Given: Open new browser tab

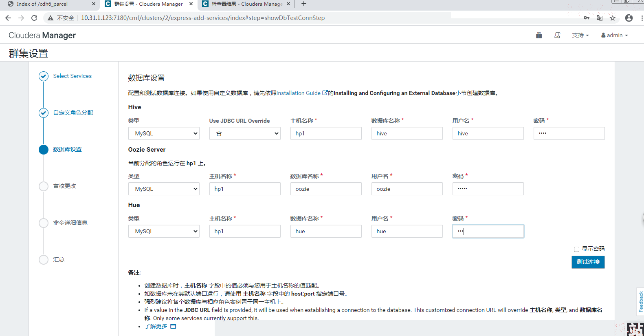Looking at the screenshot, I should pyautogui.click(x=303, y=4).
